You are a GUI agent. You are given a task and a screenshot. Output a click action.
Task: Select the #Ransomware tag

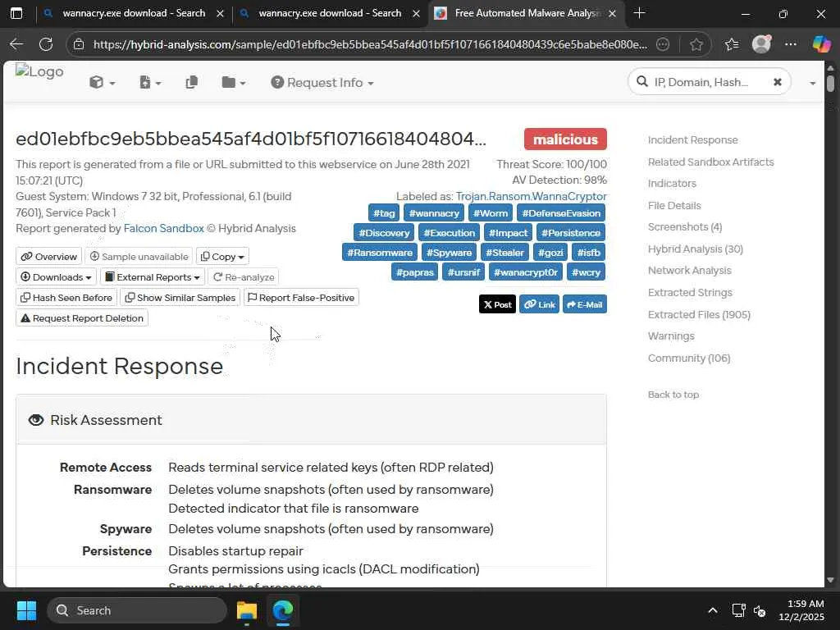pyautogui.click(x=380, y=253)
